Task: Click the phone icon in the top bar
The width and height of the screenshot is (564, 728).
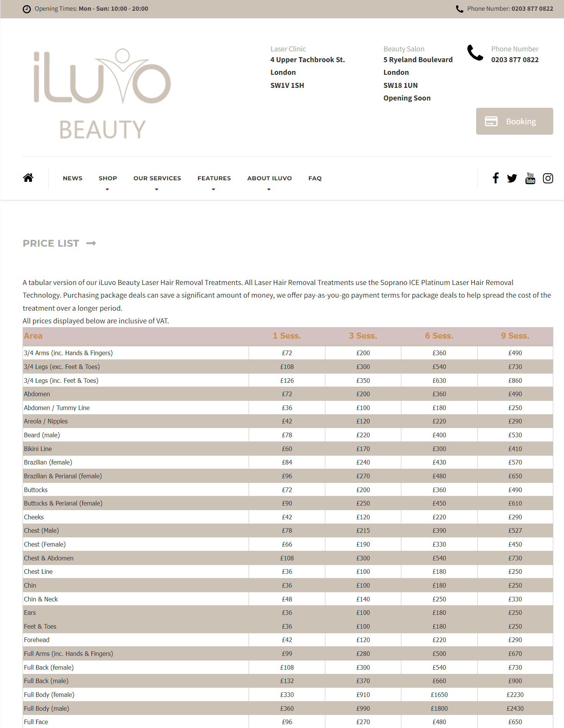Action: 459,9
